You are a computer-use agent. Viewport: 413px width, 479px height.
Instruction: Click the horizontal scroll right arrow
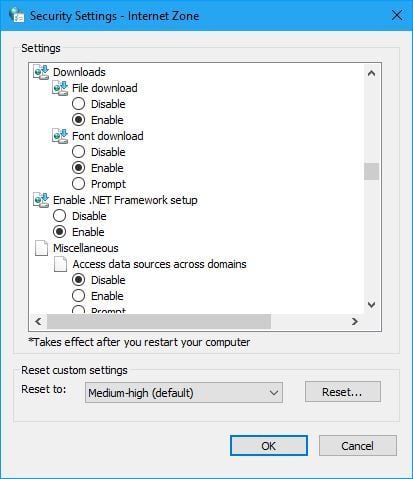pyautogui.click(x=355, y=322)
